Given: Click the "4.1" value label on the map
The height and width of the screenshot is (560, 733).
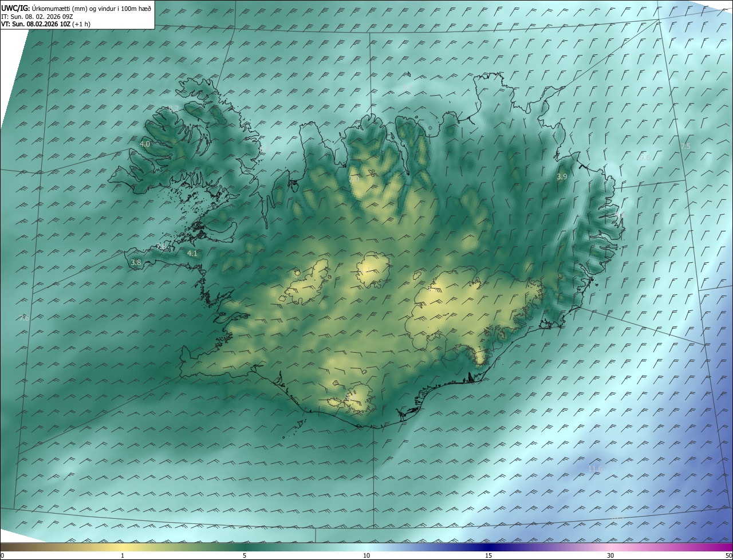Looking at the screenshot, I should [192, 253].
